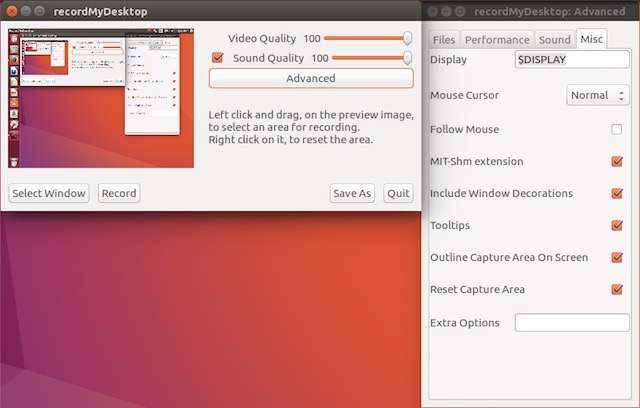Click the desktop preview thumbnail
Screen dimensions: 640x408
point(101,98)
